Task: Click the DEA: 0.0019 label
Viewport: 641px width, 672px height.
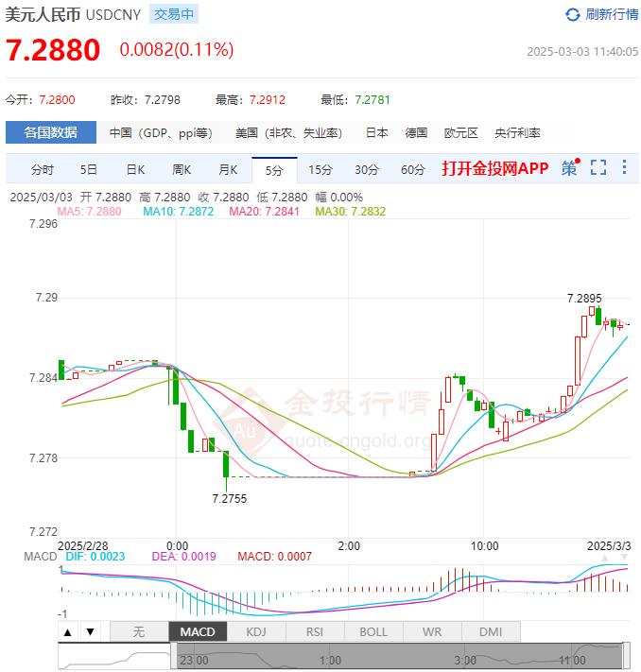Action: coord(184,557)
